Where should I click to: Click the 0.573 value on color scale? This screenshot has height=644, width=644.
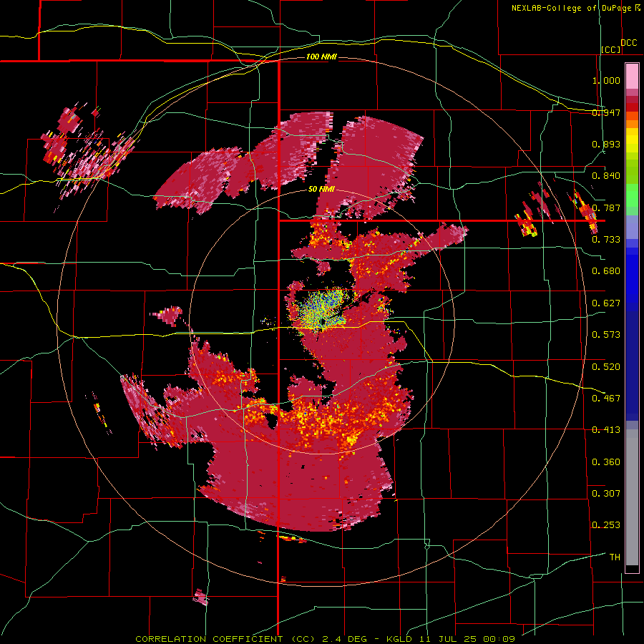pyautogui.click(x=606, y=335)
